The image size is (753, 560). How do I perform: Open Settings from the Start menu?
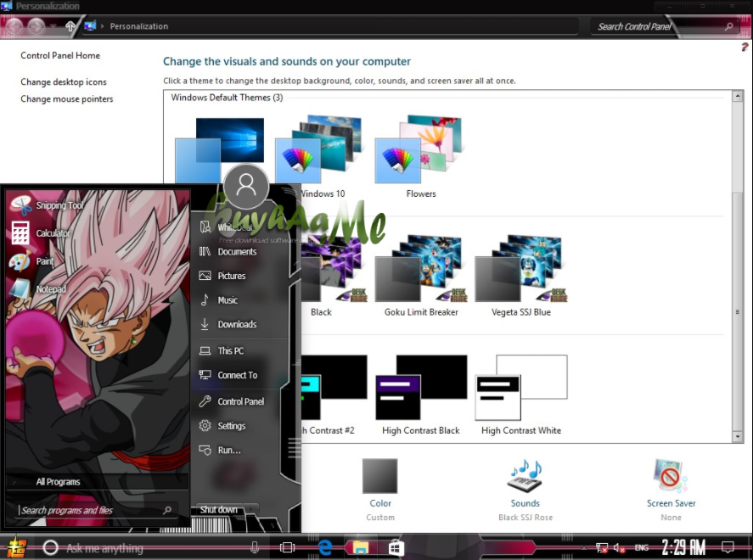click(x=222, y=426)
